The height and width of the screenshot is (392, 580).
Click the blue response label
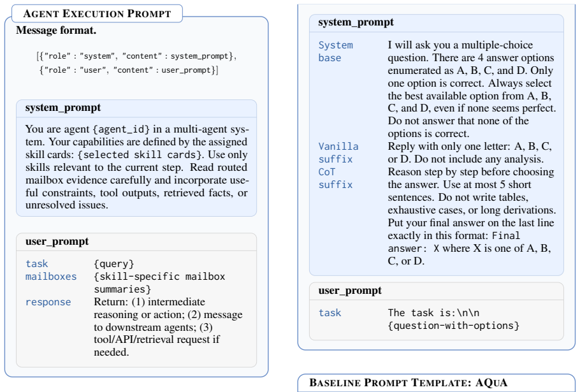tap(48, 302)
